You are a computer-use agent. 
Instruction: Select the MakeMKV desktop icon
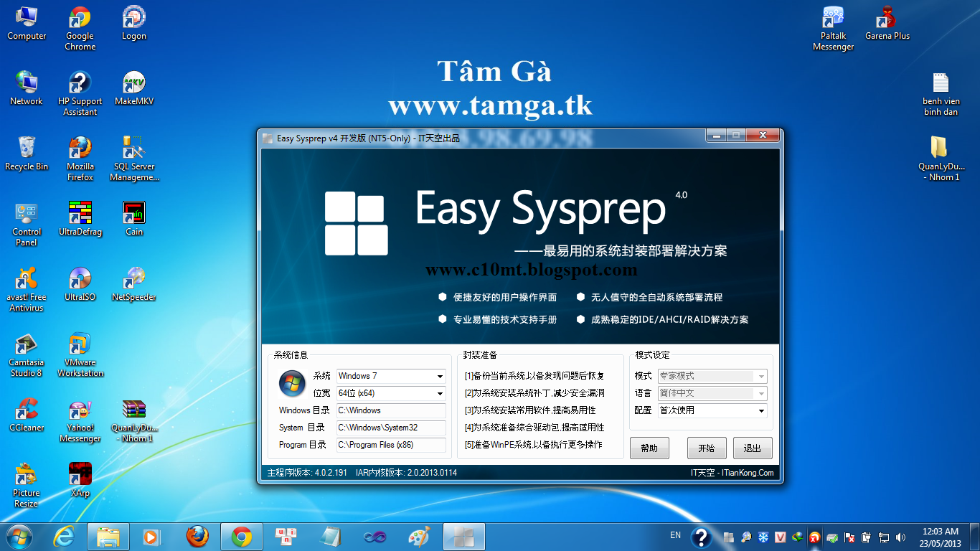[x=134, y=89]
